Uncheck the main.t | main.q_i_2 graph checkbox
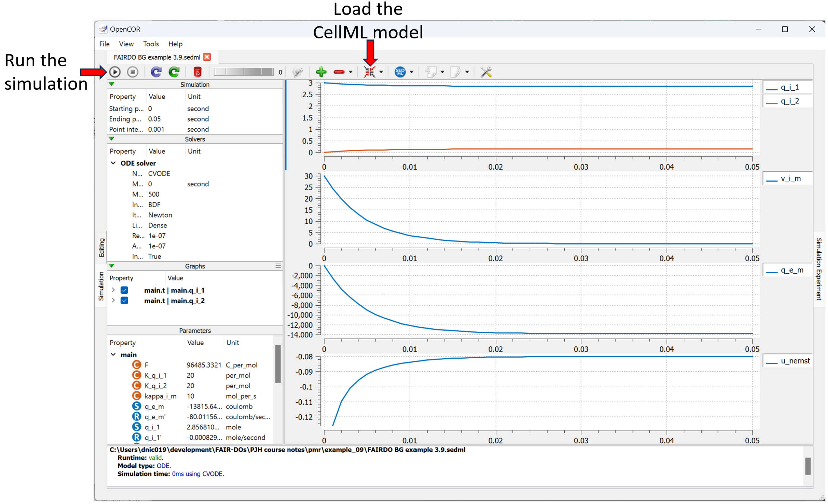The height and width of the screenshot is (504, 828). [x=125, y=300]
